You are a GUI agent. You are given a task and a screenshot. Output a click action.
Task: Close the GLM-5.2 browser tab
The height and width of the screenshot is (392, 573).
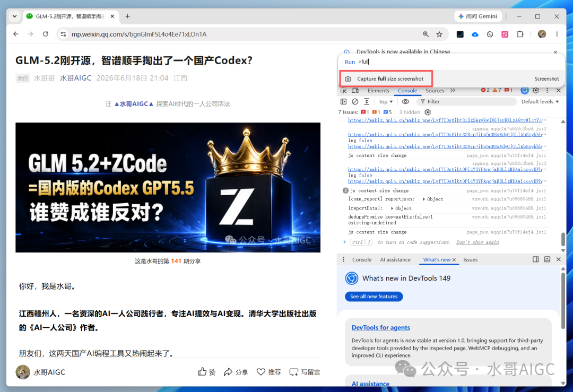112,16
